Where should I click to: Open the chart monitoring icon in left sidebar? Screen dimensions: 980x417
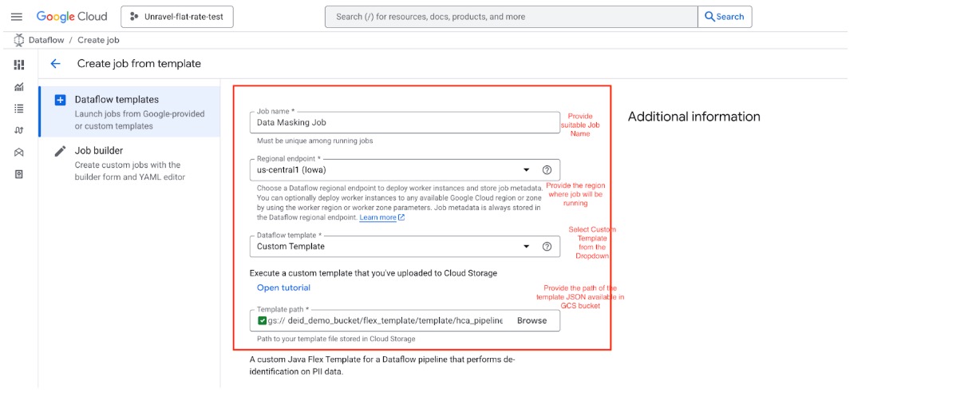(19, 87)
